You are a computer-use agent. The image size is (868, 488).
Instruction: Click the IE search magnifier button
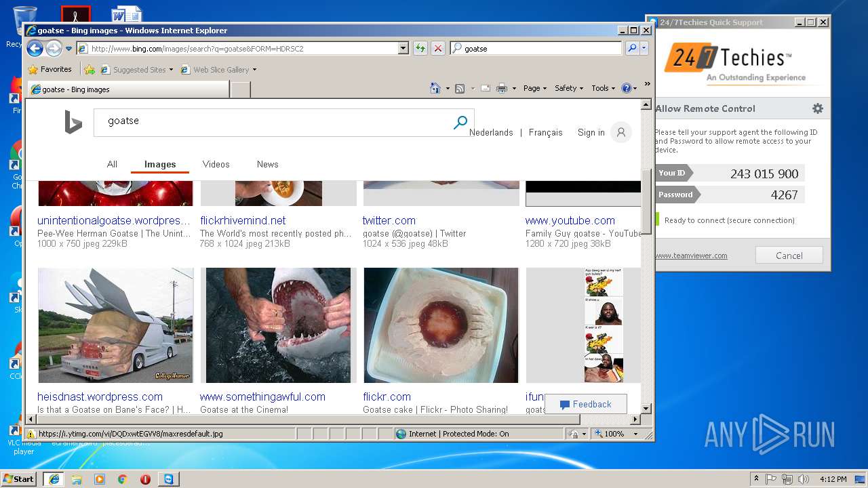click(x=632, y=48)
